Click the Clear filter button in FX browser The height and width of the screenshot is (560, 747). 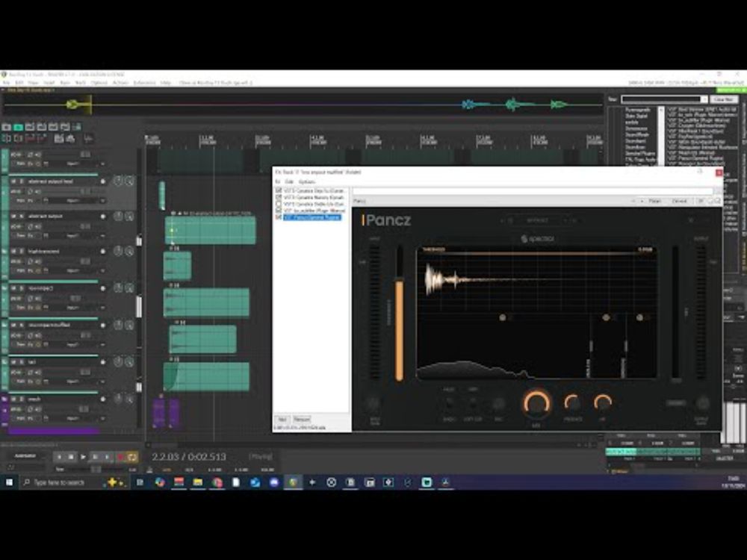724,99
